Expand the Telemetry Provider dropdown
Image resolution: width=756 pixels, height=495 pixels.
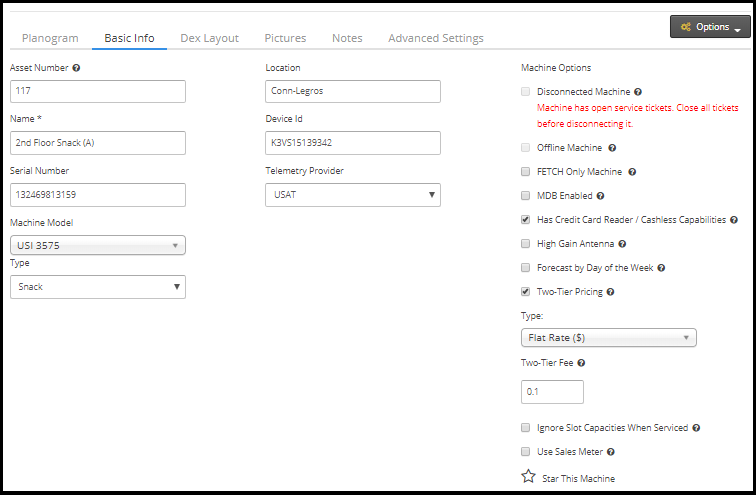(352, 195)
